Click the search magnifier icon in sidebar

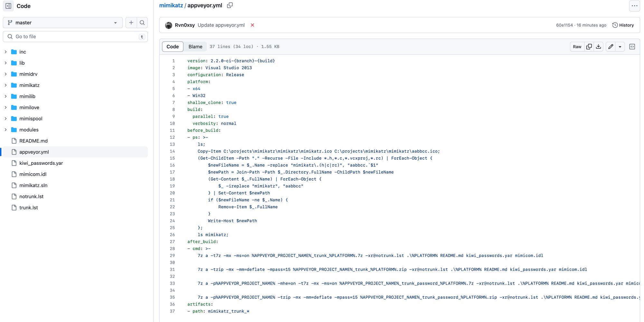[142, 23]
